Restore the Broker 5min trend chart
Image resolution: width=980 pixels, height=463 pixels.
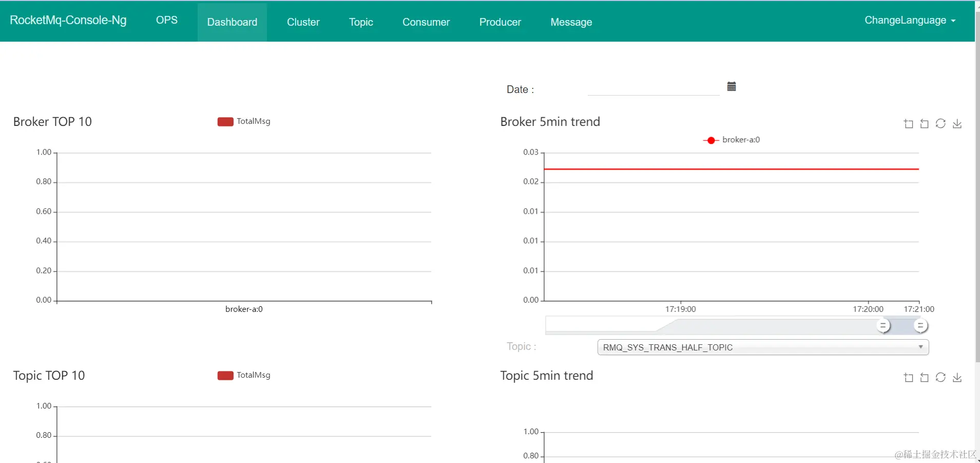940,123
